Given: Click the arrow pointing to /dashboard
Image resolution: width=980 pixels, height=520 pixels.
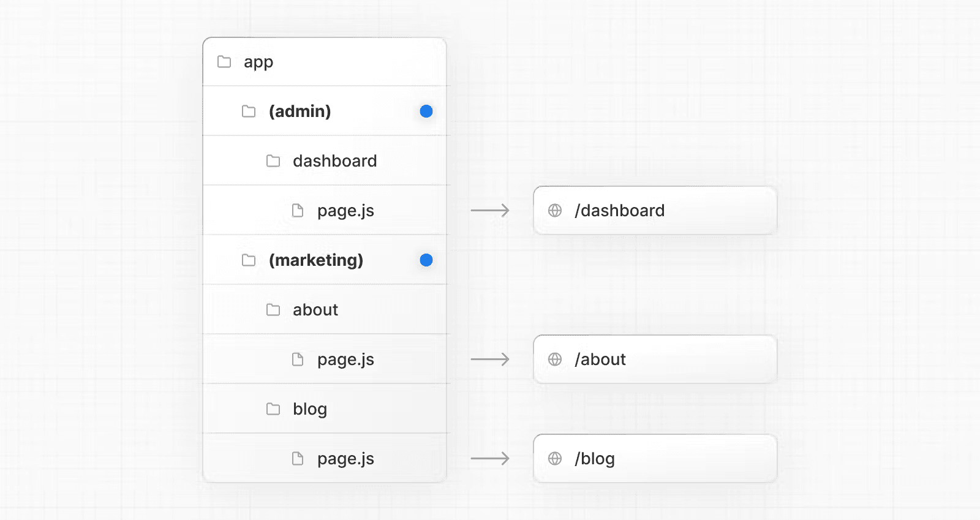Looking at the screenshot, I should 490,211.
